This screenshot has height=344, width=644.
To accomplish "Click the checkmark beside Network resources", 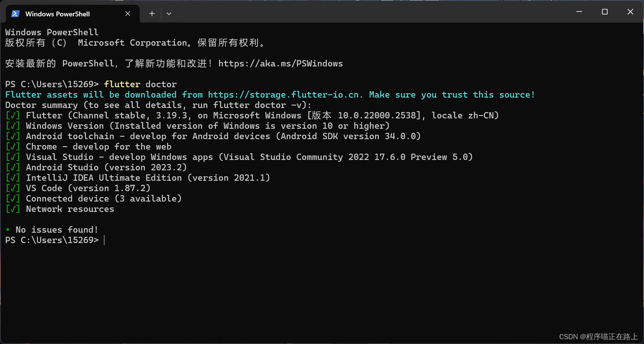I will (x=13, y=209).
